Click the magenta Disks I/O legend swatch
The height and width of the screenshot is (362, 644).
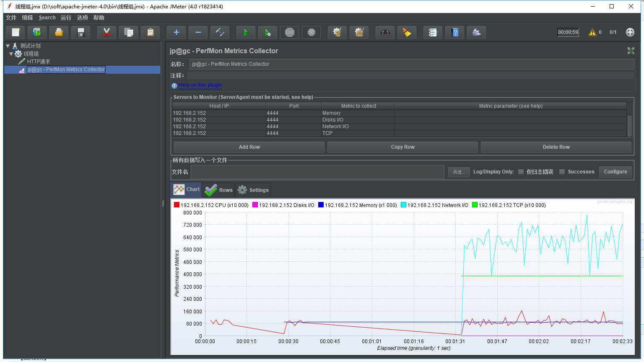pos(255,205)
